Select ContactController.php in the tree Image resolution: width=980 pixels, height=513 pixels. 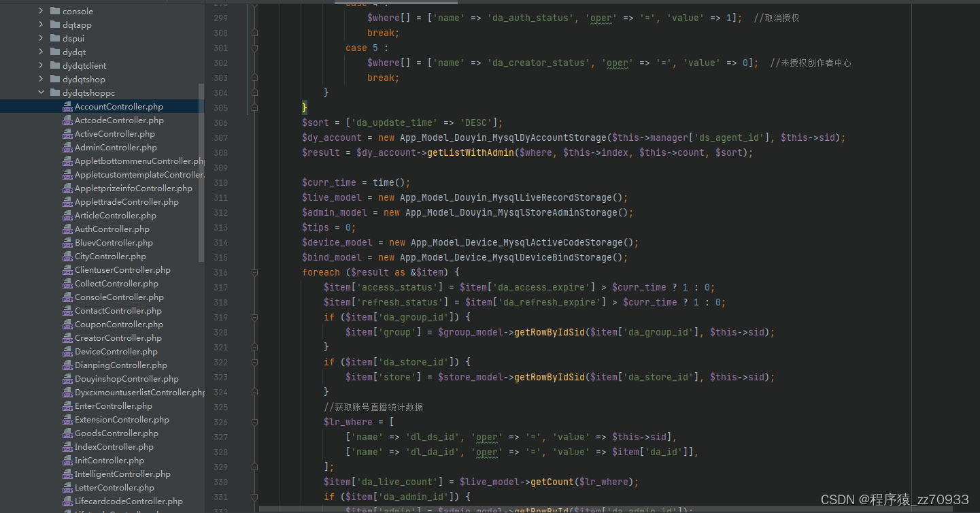[x=118, y=310]
